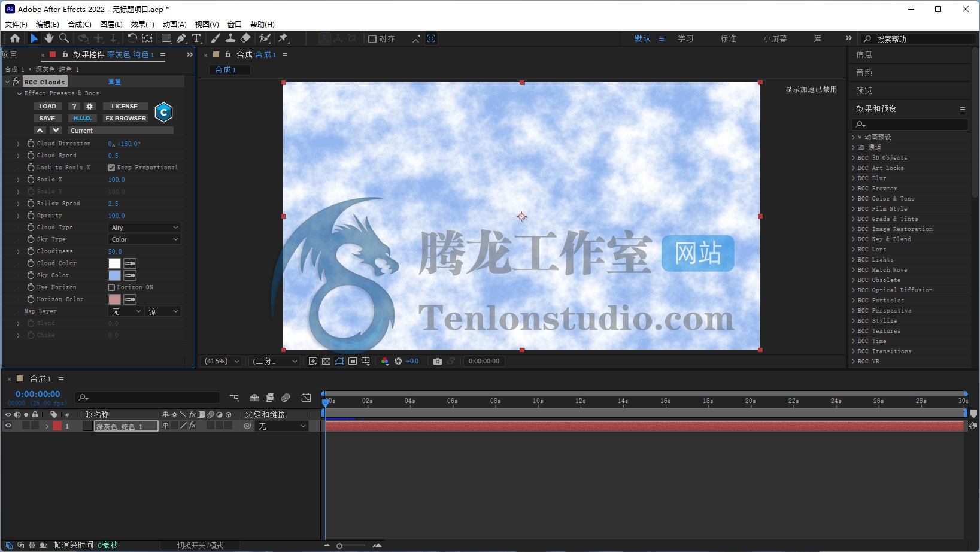This screenshot has width=980, height=552.
Task: Open the 窗口 menu
Action: pyautogui.click(x=235, y=24)
